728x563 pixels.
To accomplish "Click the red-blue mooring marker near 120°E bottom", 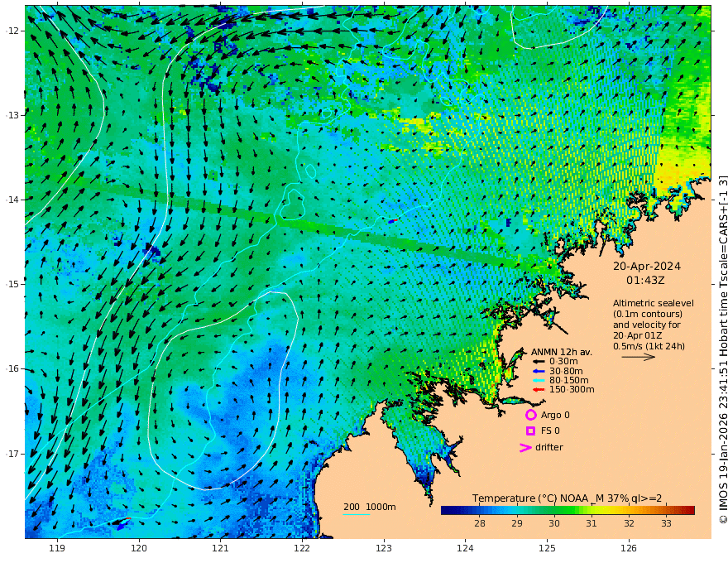I will coord(123,523).
